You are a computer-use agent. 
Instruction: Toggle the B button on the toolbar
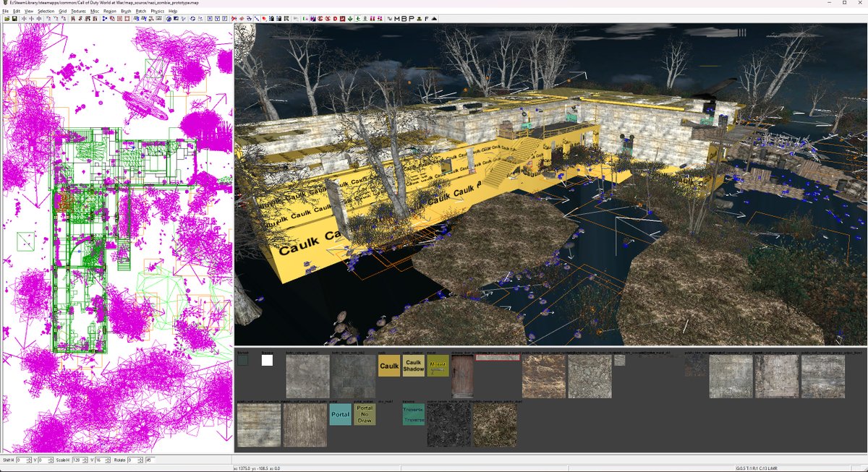pyautogui.click(x=405, y=18)
